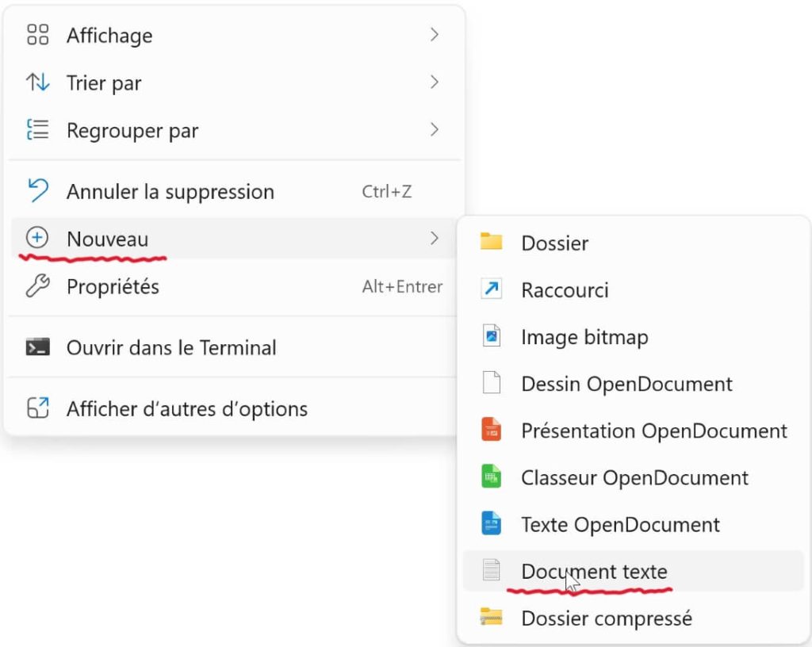Viewport: 812px width, 647px height.
Task: Click the Nouveau plus-circle icon
Action: 37,238
